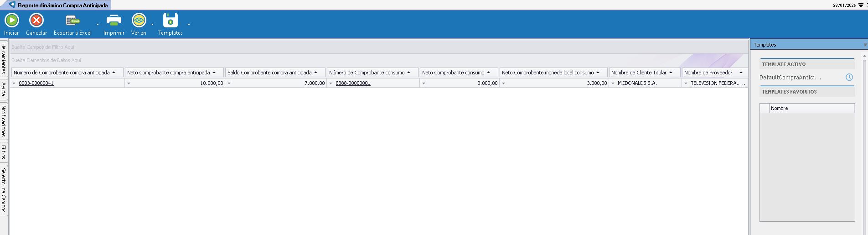Click the Imprimir printer icon

point(114,21)
